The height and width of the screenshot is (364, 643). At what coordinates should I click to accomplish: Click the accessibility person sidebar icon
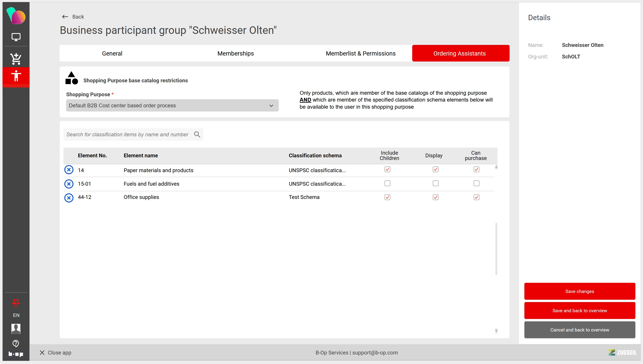[16, 76]
